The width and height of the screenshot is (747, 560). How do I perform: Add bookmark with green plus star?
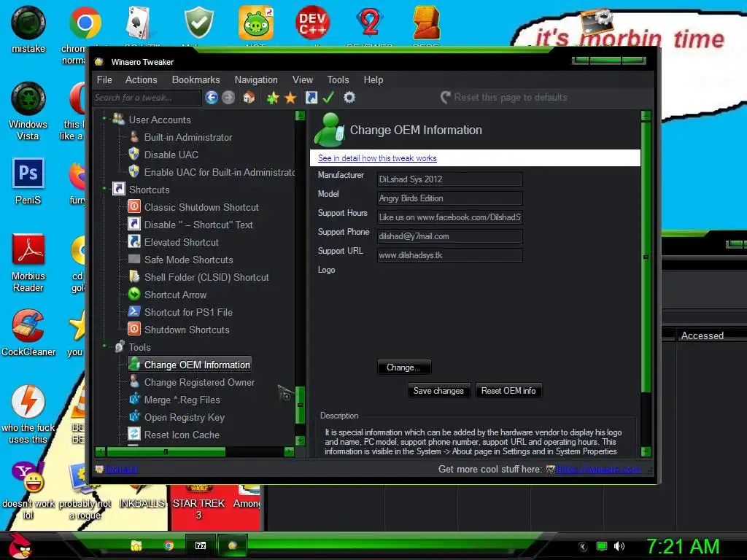[x=273, y=98]
